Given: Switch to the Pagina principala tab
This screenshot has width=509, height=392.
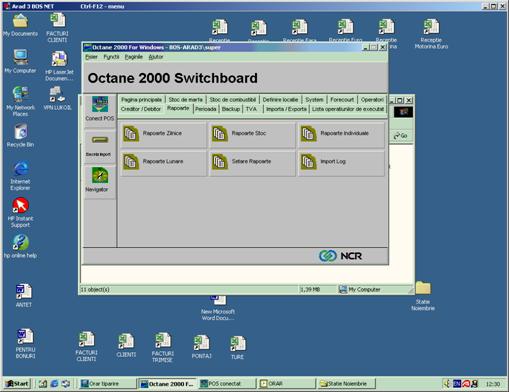Looking at the screenshot, I should pyautogui.click(x=141, y=100).
